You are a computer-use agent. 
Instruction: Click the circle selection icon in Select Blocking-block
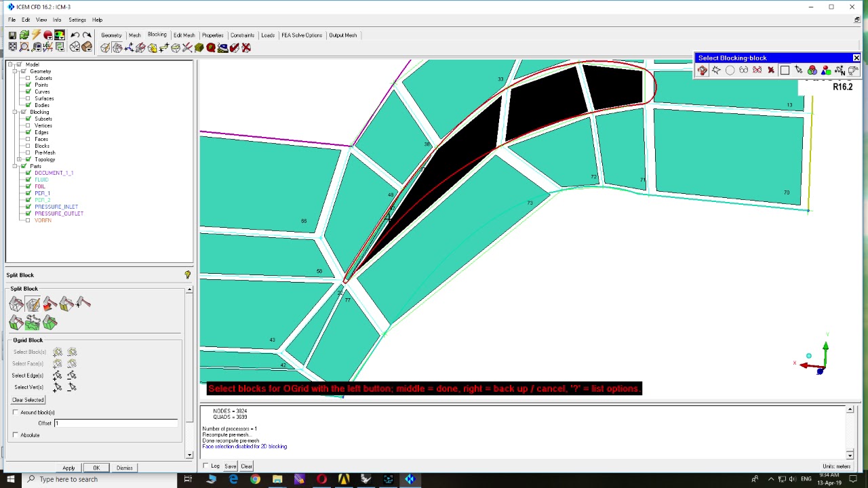[x=730, y=70]
